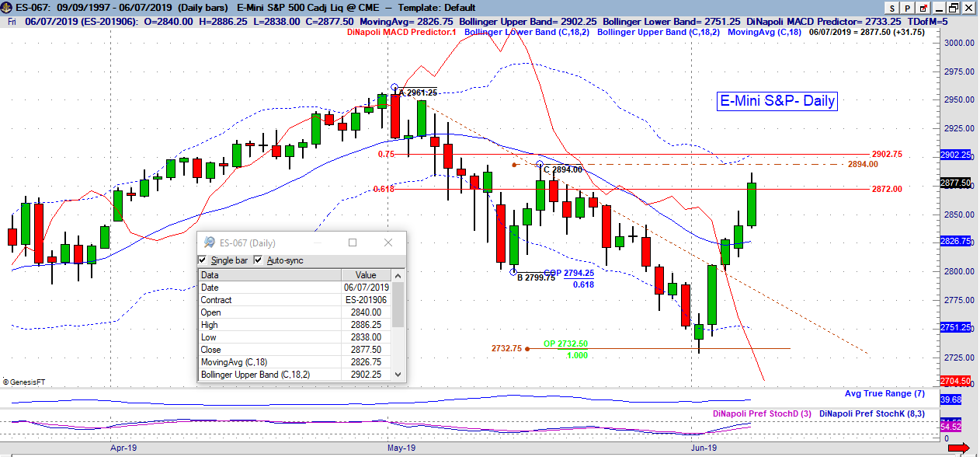Click the E-Mini S&P- Daily text label

tap(777, 101)
